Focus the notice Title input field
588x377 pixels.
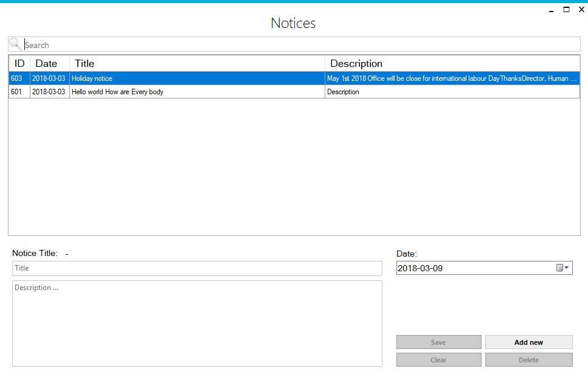point(197,269)
